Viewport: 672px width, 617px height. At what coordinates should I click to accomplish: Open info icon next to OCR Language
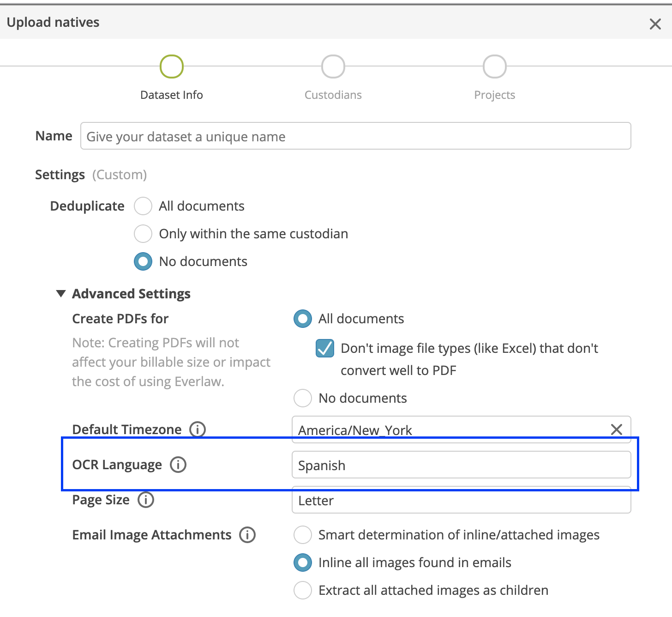(178, 465)
